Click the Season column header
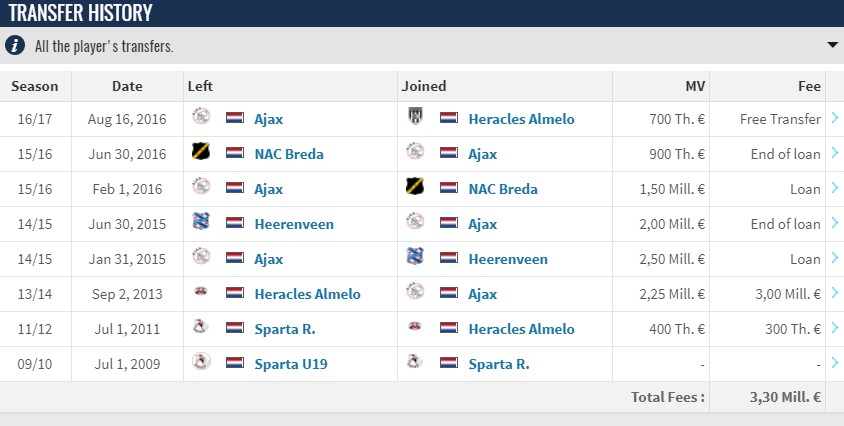The width and height of the screenshot is (844, 426). (35, 86)
